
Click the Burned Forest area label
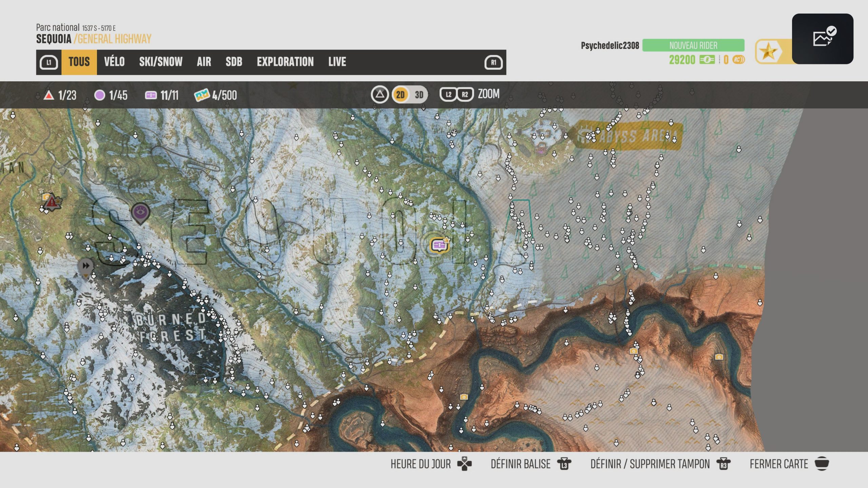tap(171, 327)
